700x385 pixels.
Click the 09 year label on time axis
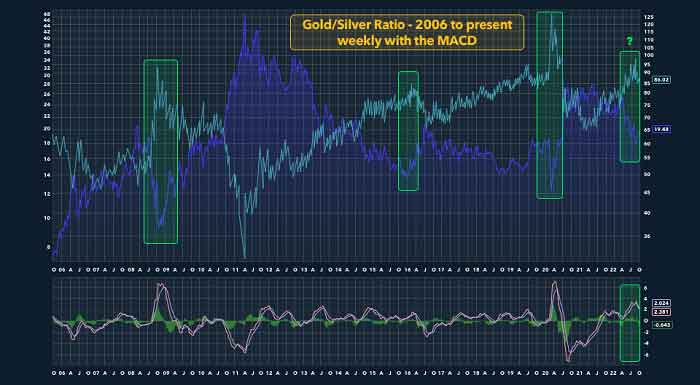tap(166, 269)
